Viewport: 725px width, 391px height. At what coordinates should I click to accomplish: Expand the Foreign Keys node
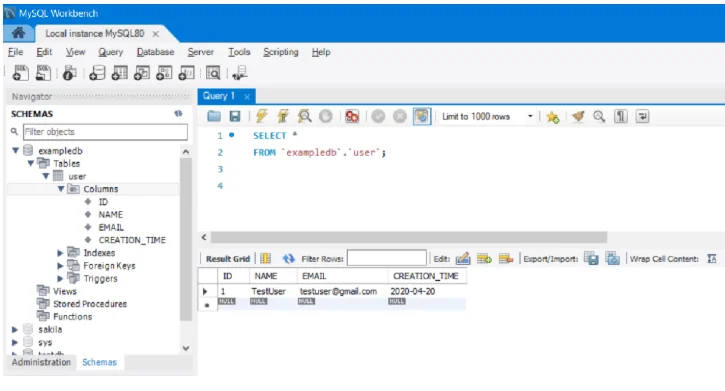click(x=60, y=266)
